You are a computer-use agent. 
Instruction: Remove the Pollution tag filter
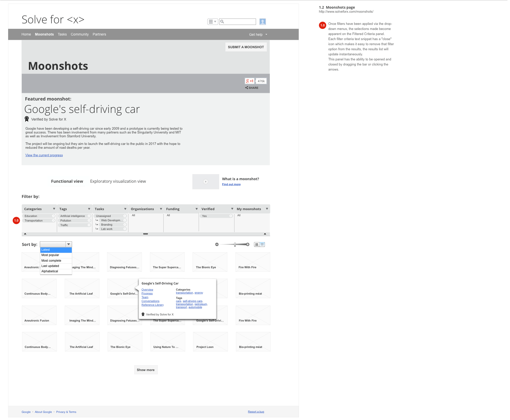point(89,221)
